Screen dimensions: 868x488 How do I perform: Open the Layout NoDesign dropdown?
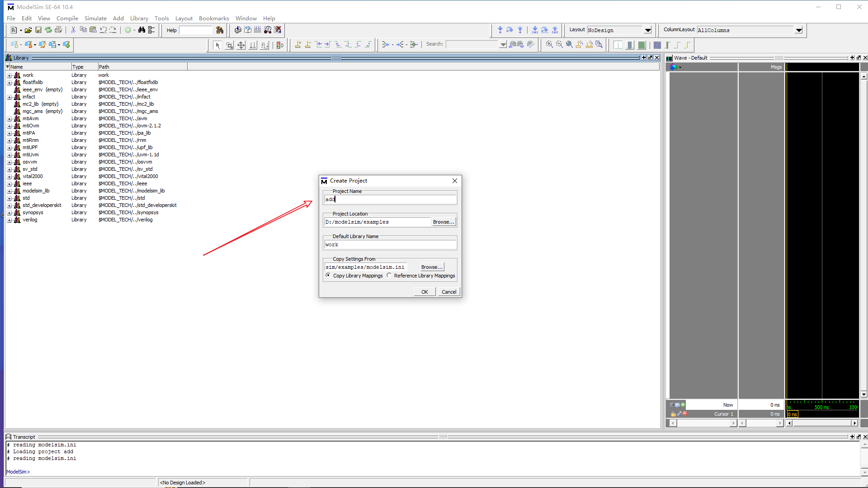click(648, 30)
